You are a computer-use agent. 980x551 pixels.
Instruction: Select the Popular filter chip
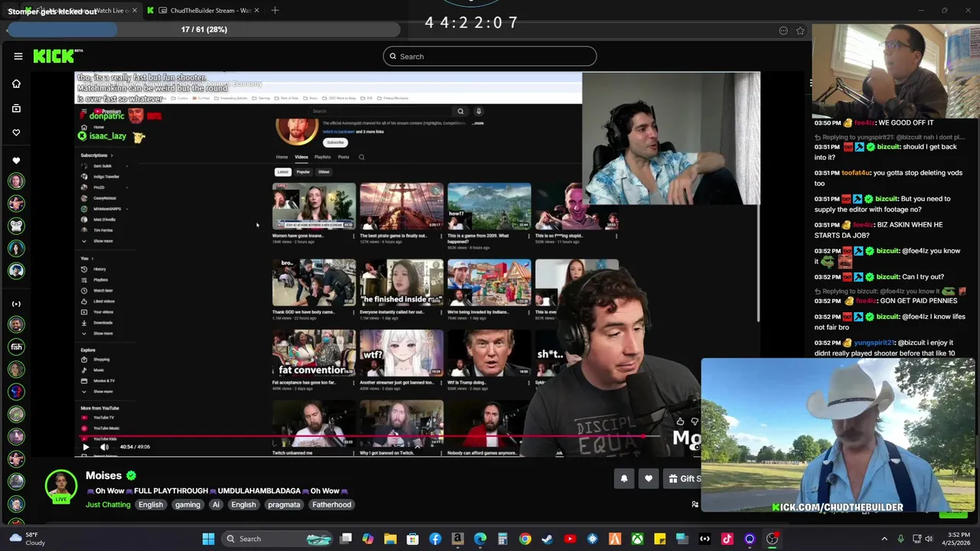(303, 171)
